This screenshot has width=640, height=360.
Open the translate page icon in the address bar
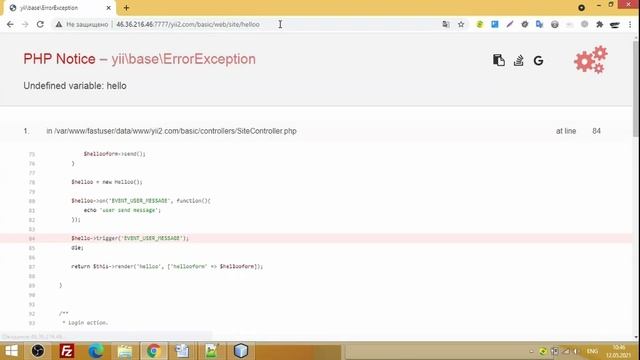click(446, 24)
